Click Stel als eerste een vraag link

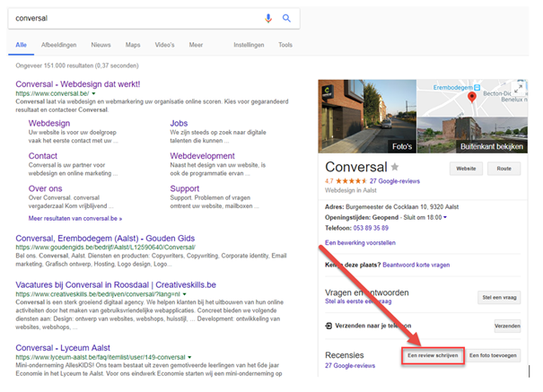click(358, 301)
